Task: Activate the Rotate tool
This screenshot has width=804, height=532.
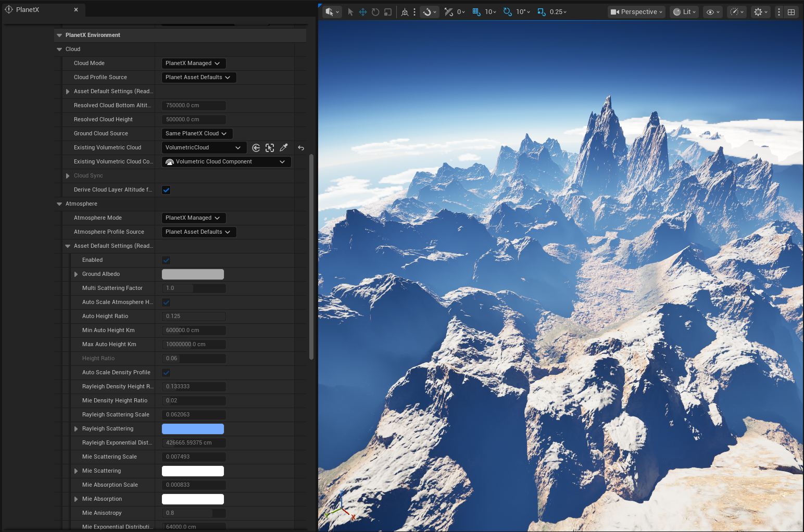Action: tap(375, 12)
